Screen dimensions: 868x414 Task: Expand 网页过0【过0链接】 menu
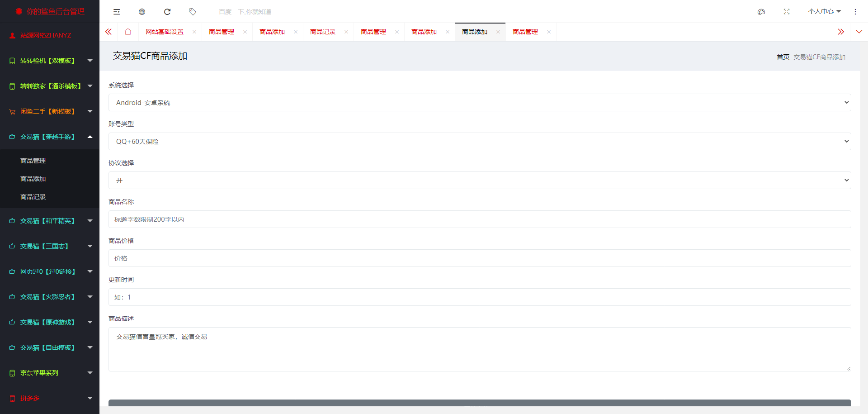50,271
